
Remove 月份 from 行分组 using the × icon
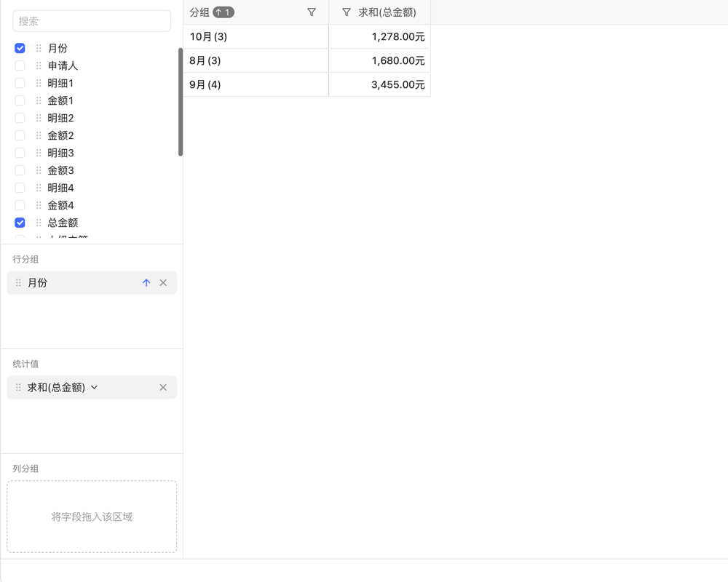(163, 282)
